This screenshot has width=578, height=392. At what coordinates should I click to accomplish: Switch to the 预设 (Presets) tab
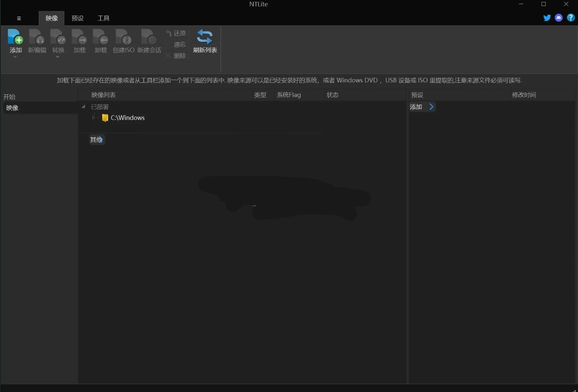pos(77,18)
